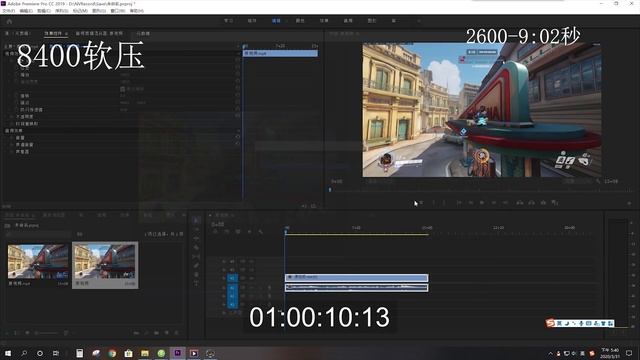The height and width of the screenshot is (360, 640).
Task: Switch to the 颜色 Color workspace tab
Action: (300, 21)
